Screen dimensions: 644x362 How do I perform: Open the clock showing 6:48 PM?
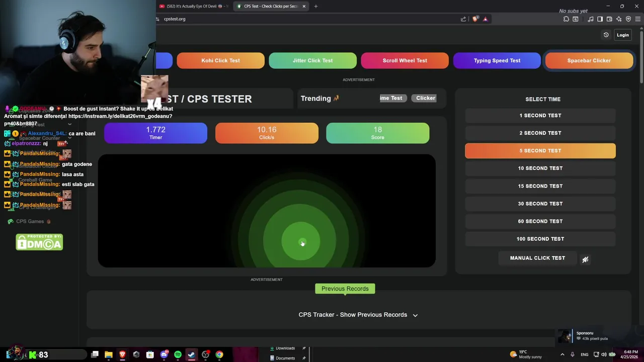pyautogui.click(x=631, y=354)
